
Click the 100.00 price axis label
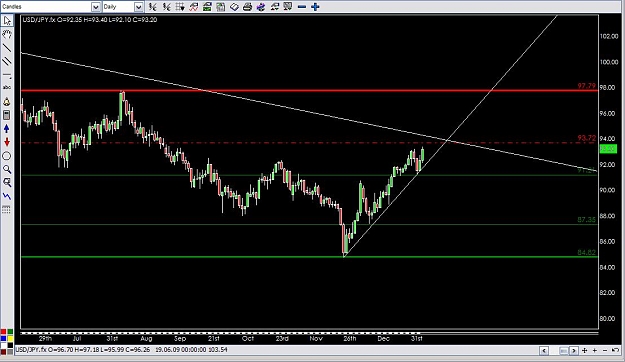click(609, 62)
